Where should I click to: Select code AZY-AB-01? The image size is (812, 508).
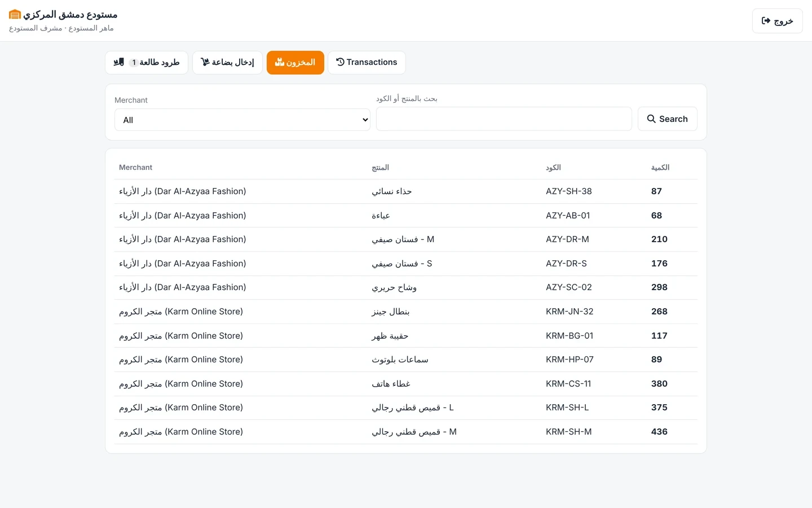click(568, 216)
